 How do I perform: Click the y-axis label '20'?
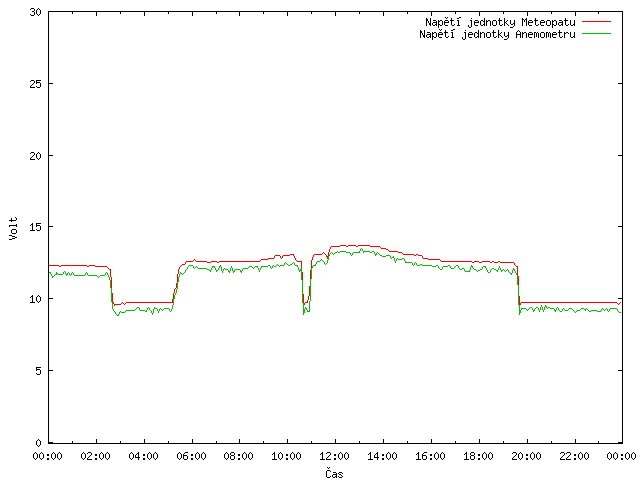click(36, 156)
